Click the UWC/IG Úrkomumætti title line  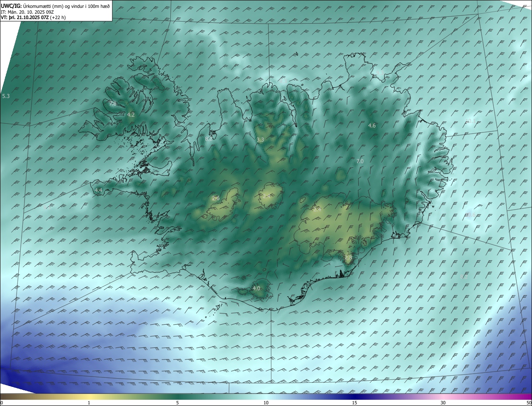(55, 6)
